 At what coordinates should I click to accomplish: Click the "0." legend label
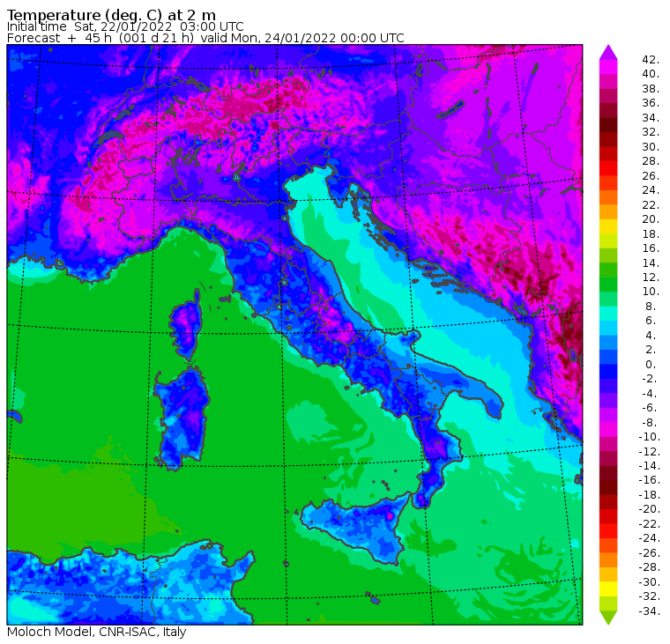(651, 364)
